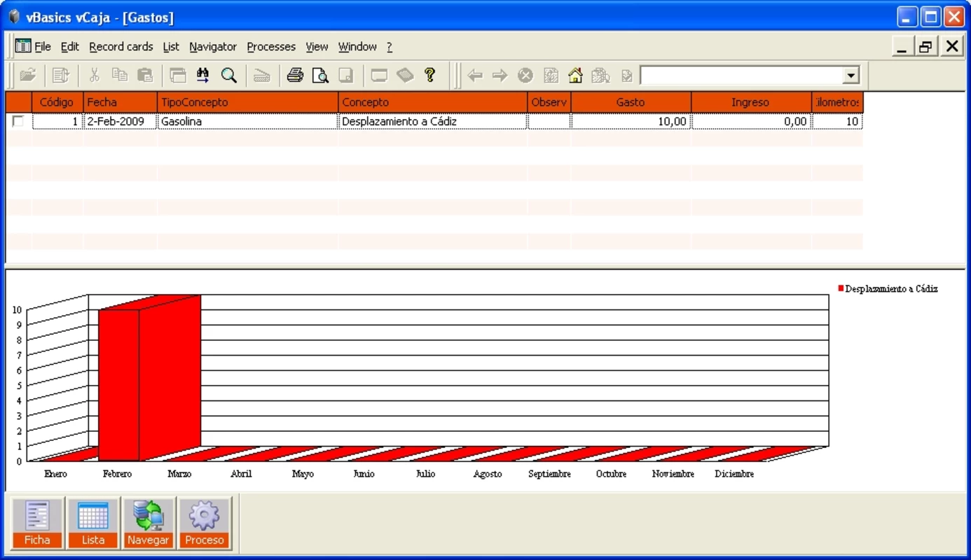The width and height of the screenshot is (971, 560).
Task: Click the Gasto column header
Action: click(631, 102)
